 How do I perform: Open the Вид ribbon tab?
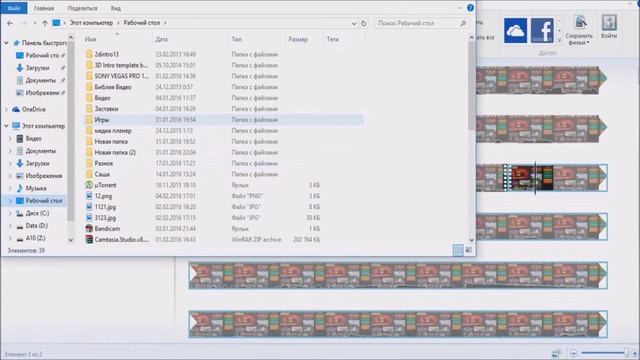[116, 8]
